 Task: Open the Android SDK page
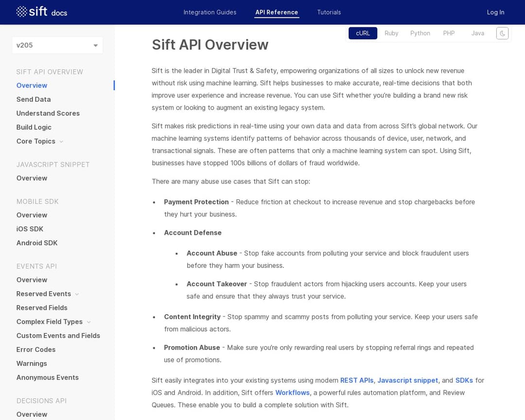[x=37, y=243]
